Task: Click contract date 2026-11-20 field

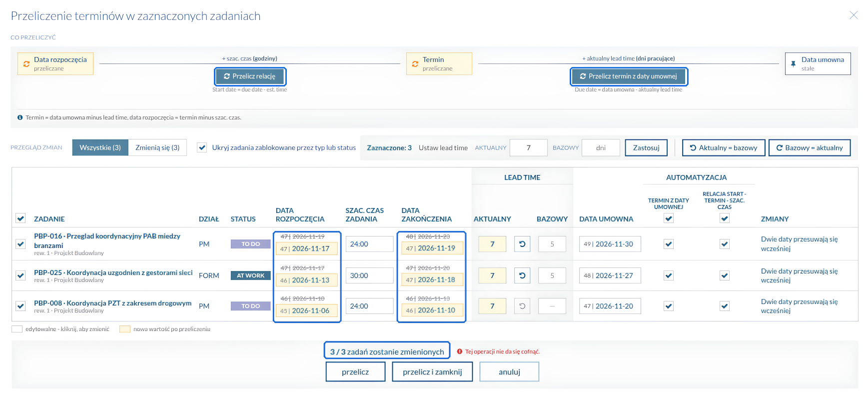Action: [x=610, y=306]
